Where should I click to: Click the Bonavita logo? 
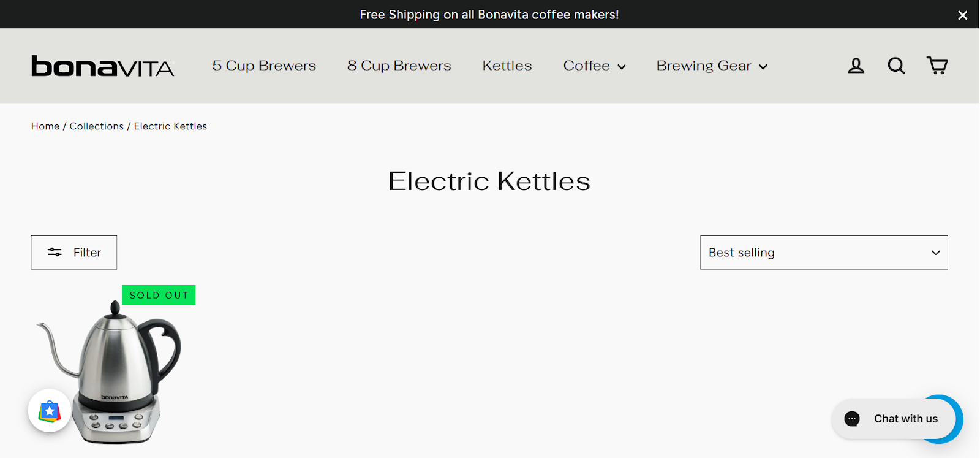click(x=103, y=66)
